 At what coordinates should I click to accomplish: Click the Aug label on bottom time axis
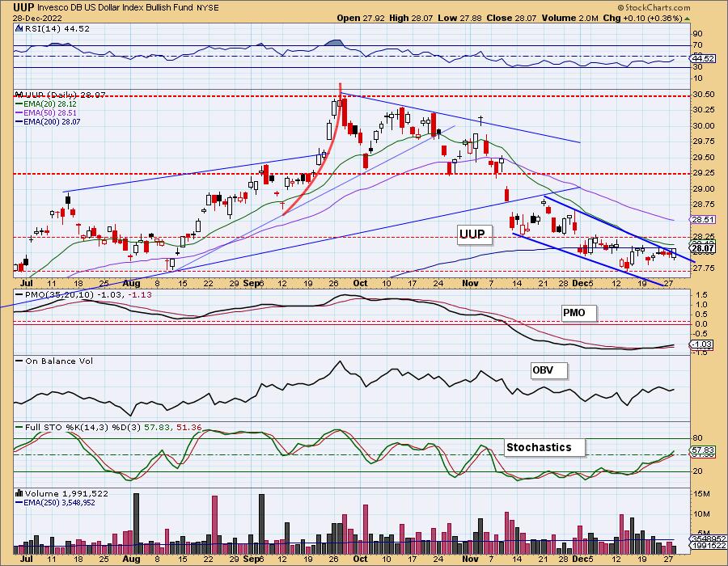tap(131, 559)
